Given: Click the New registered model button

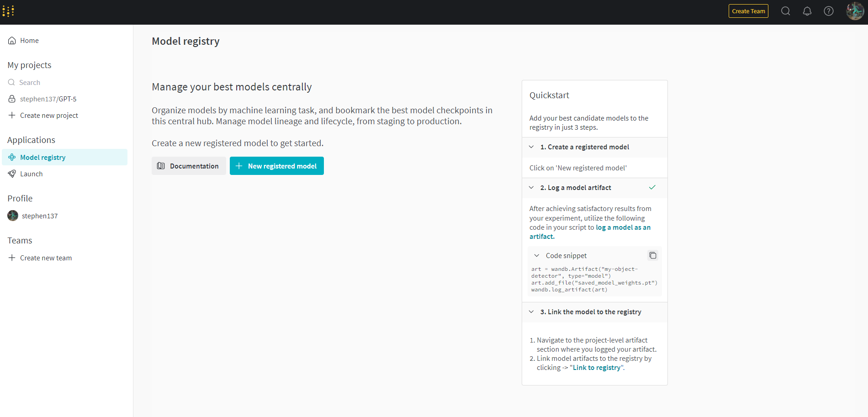Looking at the screenshot, I should 277,166.
